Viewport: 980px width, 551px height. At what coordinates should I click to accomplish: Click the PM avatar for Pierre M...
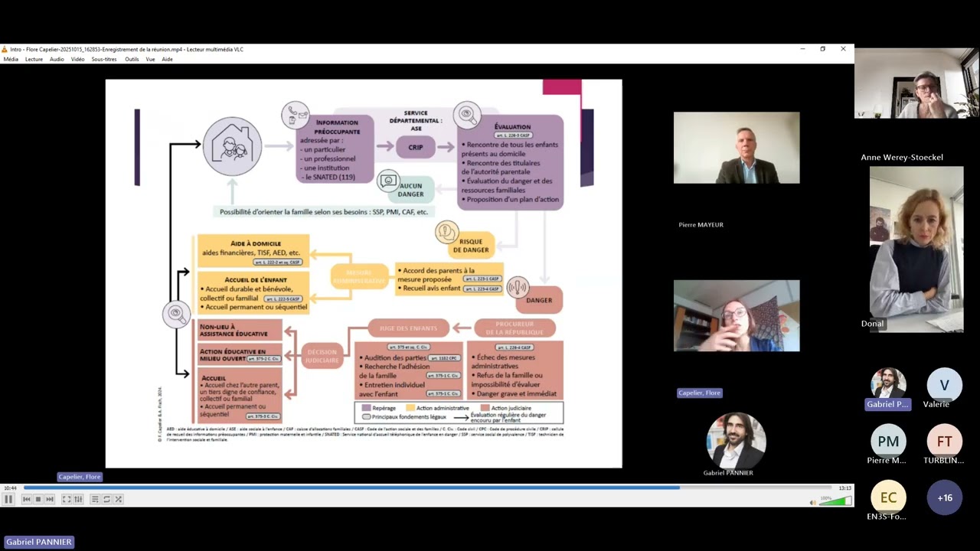pos(888,442)
